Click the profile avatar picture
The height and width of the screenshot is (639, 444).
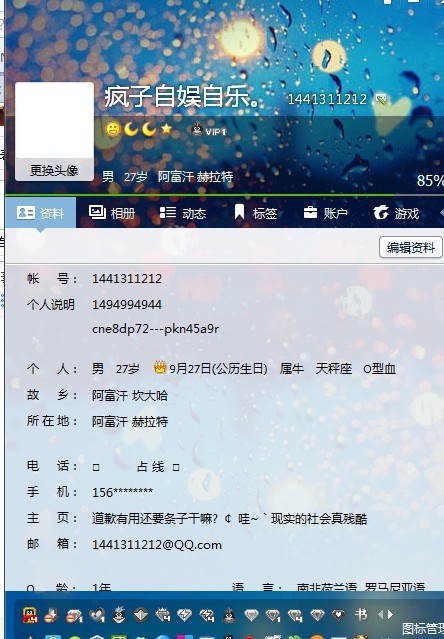pyautogui.click(x=54, y=121)
